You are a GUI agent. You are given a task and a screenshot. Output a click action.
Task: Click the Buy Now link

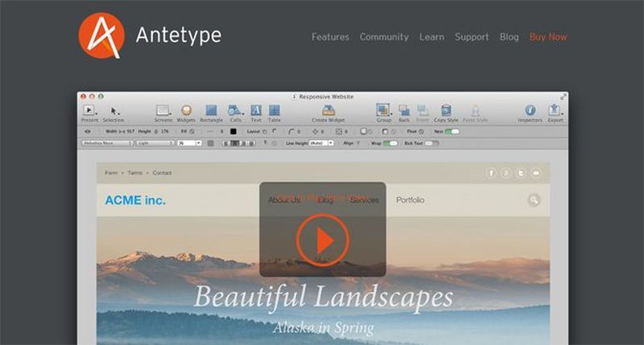pos(548,37)
